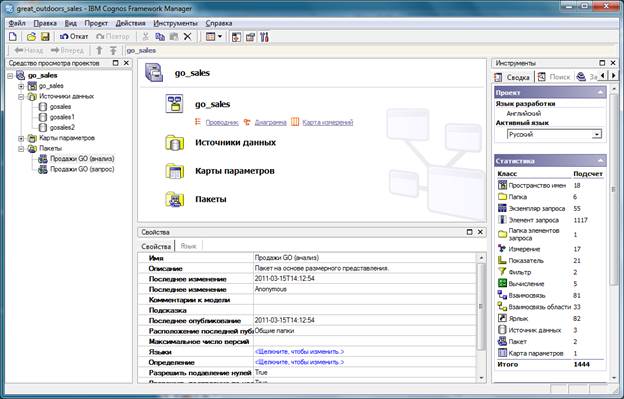This screenshot has height=399, width=624.
Task: Click Определение 'Щелкните, чтобы изменить' link
Action: (299, 362)
